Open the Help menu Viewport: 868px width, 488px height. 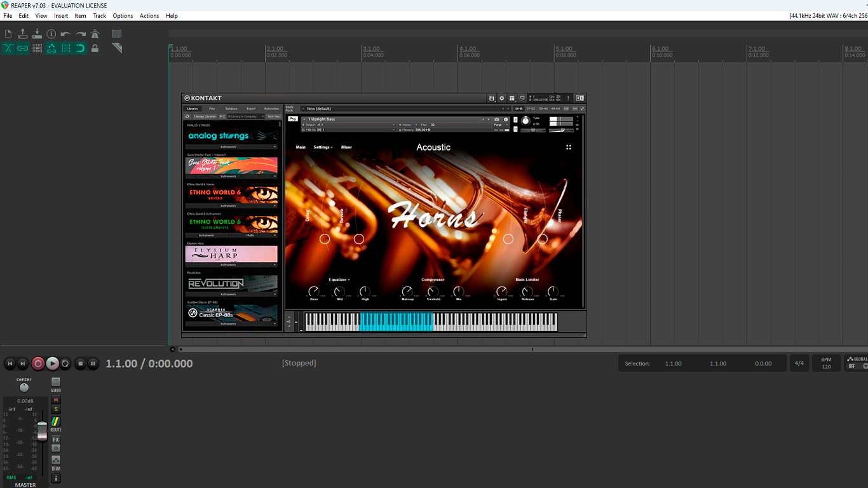pyautogui.click(x=172, y=16)
